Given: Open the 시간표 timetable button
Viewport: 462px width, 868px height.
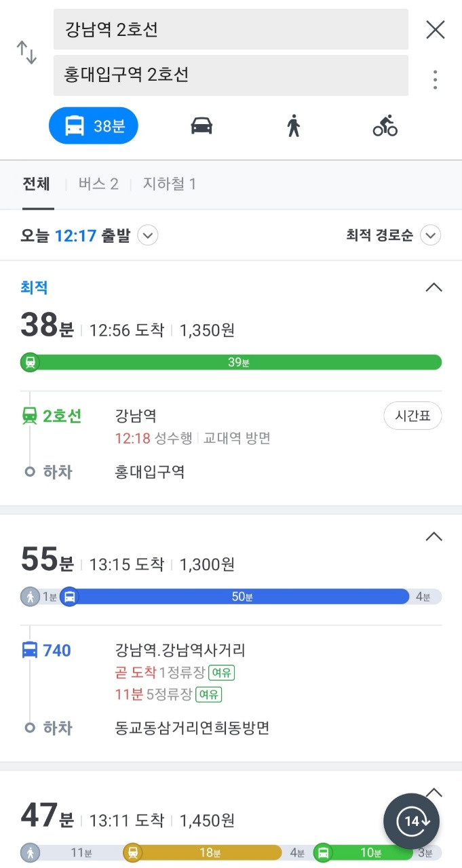Looking at the screenshot, I should pos(412,416).
